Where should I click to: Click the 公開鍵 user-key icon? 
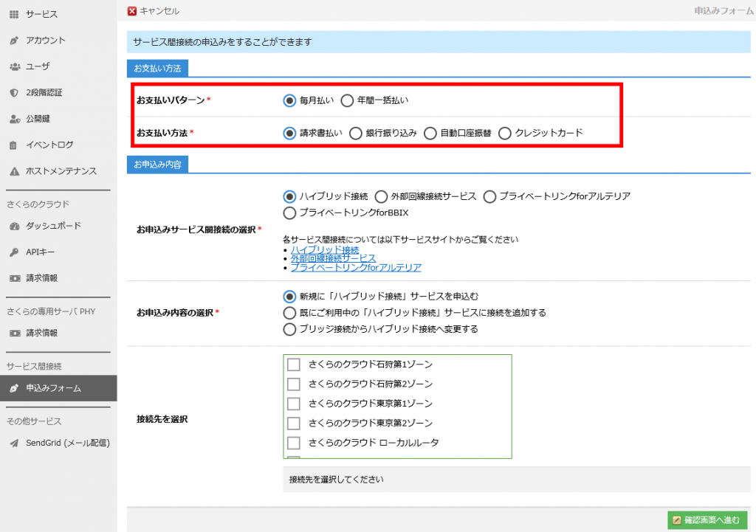(15, 119)
